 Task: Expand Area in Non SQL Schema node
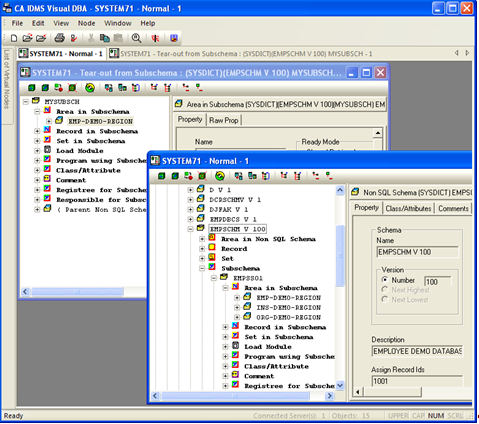pos(202,239)
